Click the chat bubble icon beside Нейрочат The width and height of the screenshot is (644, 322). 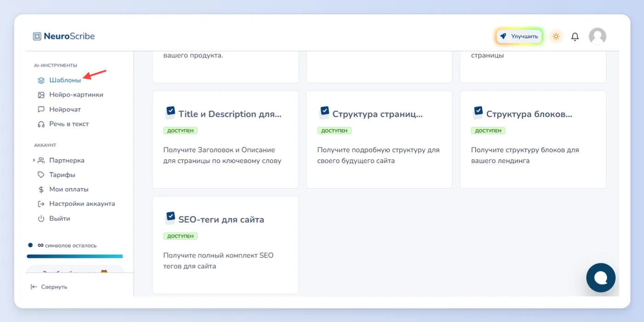pyautogui.click(x=41, y=110)
